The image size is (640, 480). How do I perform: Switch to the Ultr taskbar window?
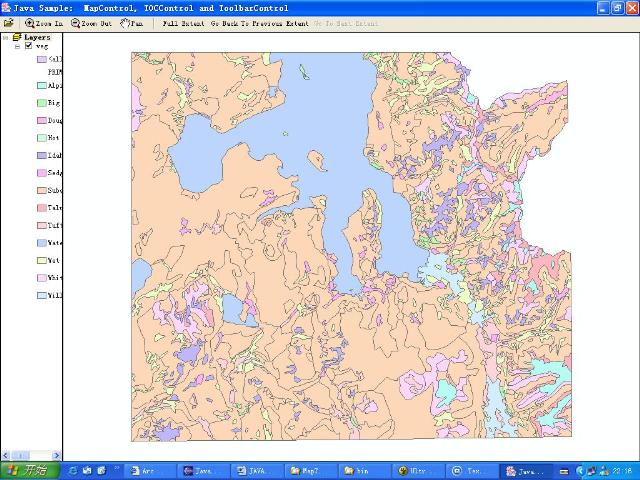coord(418,471)
